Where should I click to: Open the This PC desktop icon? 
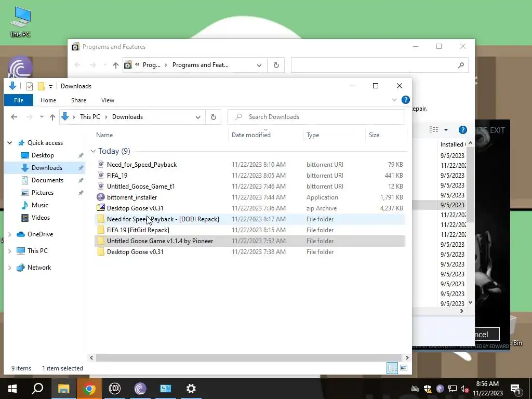click(x=20, y=22)
